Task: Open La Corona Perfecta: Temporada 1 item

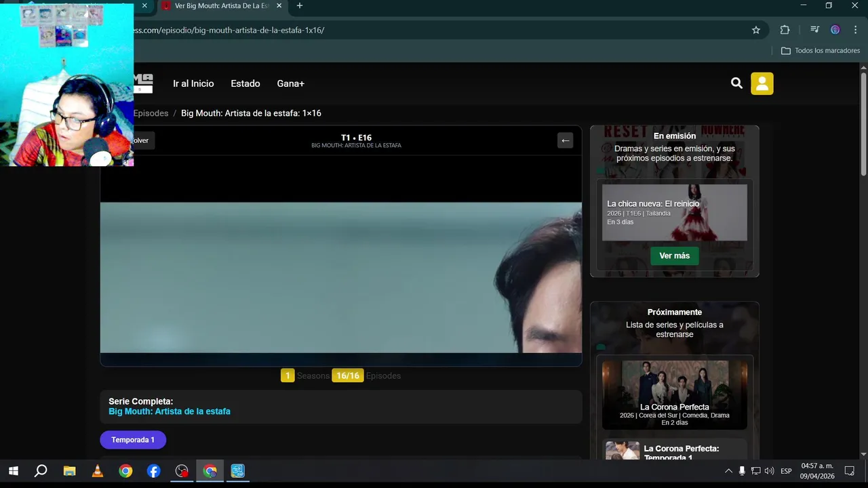Action: point(675,450)
